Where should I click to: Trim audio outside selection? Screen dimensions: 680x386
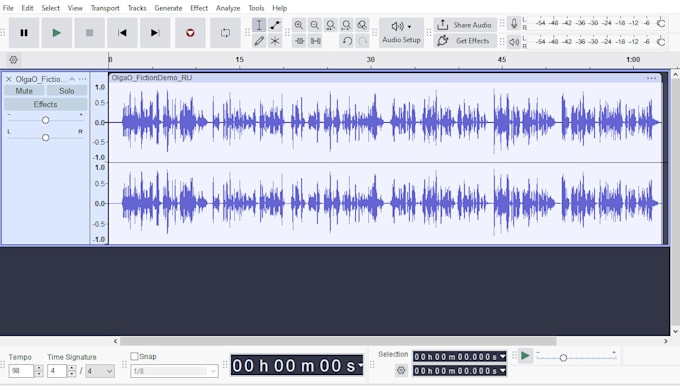300,41
